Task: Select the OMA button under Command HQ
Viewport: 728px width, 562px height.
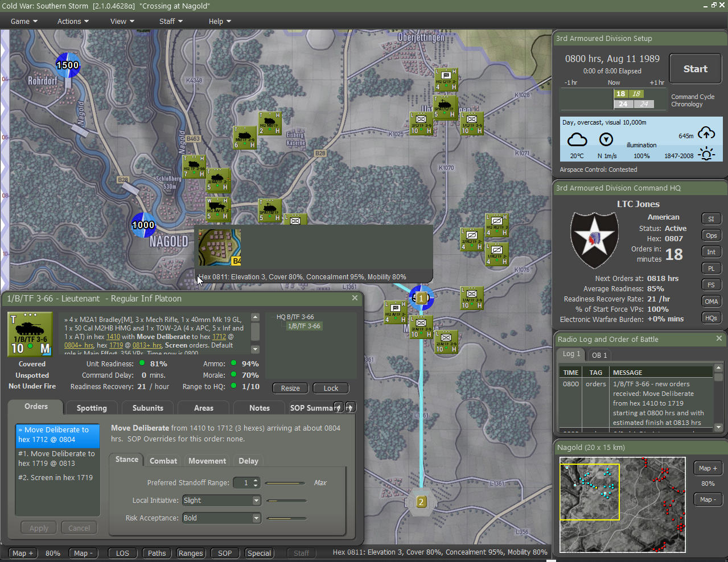Action: click(711, 301)
